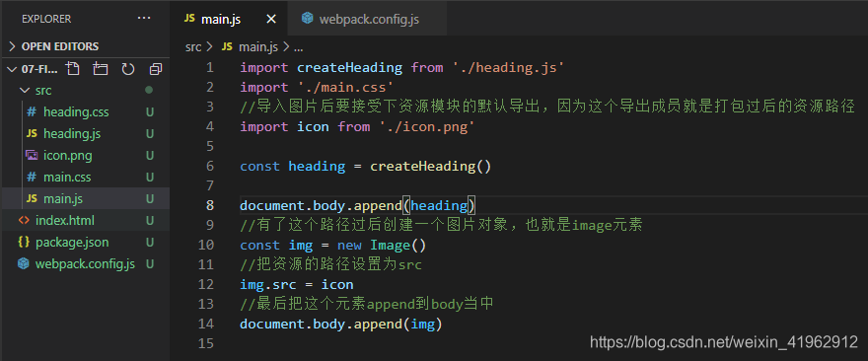
Task: Click createHeading on line 1
Action: (349, 68)
